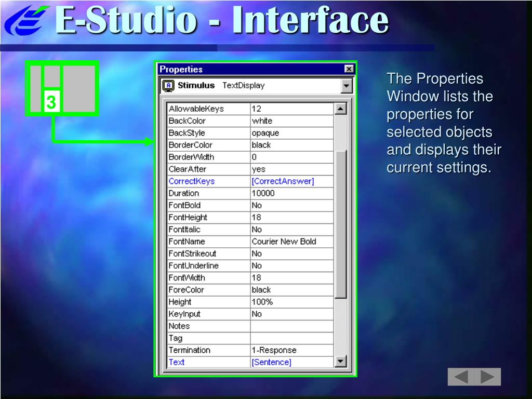Select the BackStyle property name

point(209,133)
